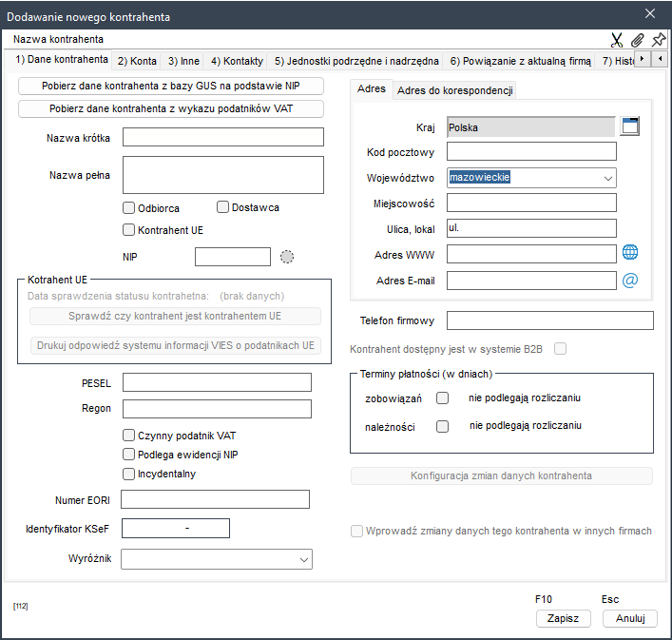Click the Telefon firmowy field
The height and width of the screenshot is (640, 672).
click(x=549, y=320)
